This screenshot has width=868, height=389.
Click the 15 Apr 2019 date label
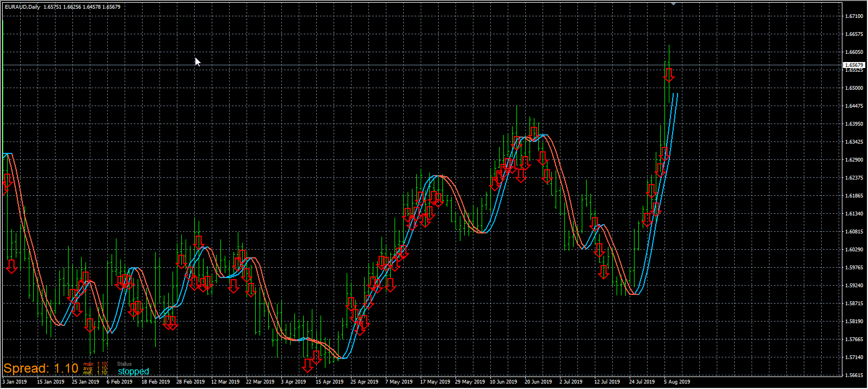[x=329, y=382]
